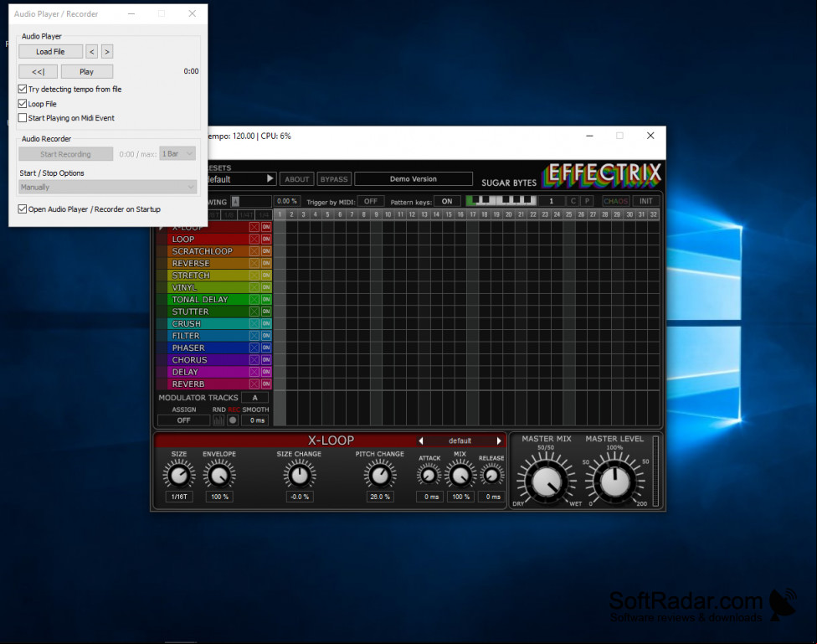
Task: Open the modulator ASSIGN OFF dropdown
Action: coord(183,420)
